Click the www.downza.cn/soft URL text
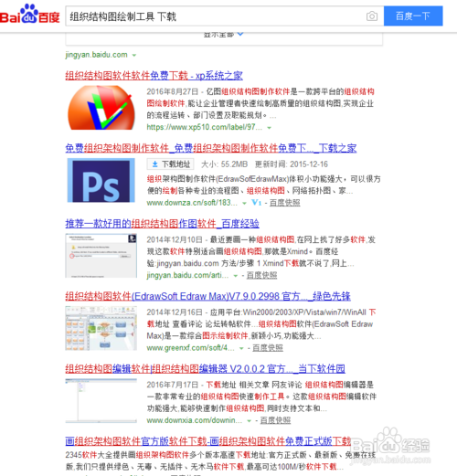This screenshot has height=476, width=457. point(192,203)
